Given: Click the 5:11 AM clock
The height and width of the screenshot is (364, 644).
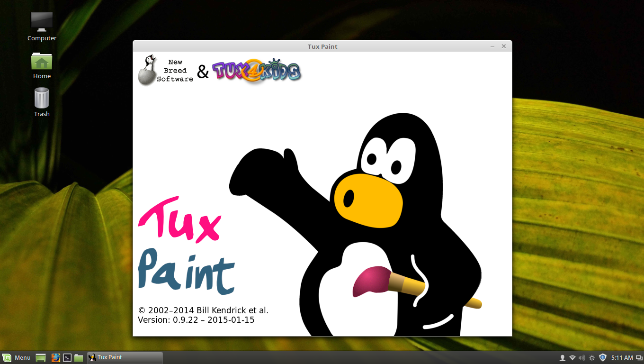Looking at the screenshot, I should pos(622,358).
